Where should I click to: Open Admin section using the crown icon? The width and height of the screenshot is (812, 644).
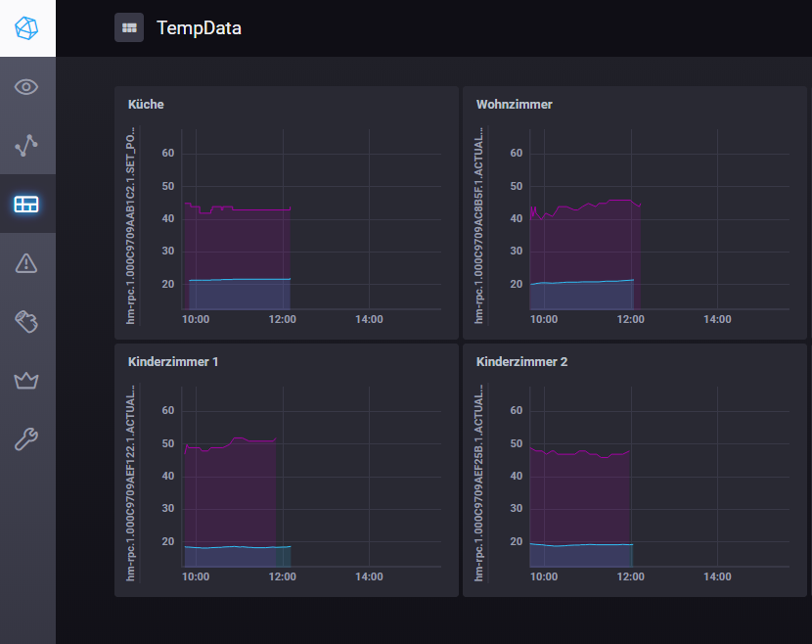[x=26, y=381]
